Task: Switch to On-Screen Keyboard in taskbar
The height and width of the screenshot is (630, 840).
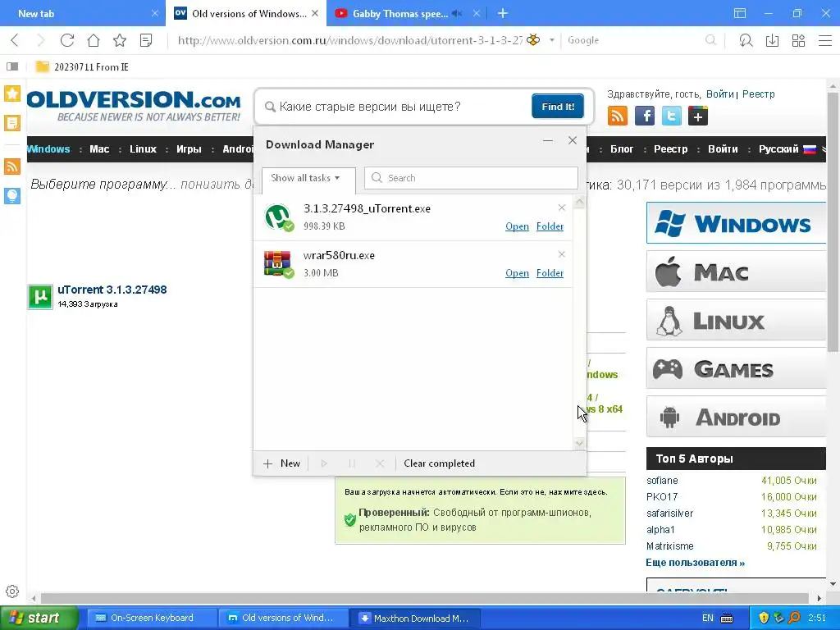Action: click(151, 618)
